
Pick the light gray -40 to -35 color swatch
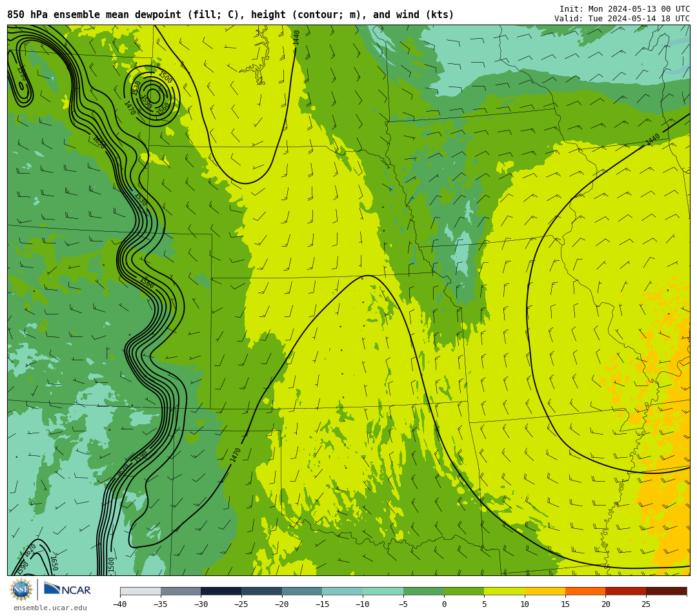click(x=141, y=591)
